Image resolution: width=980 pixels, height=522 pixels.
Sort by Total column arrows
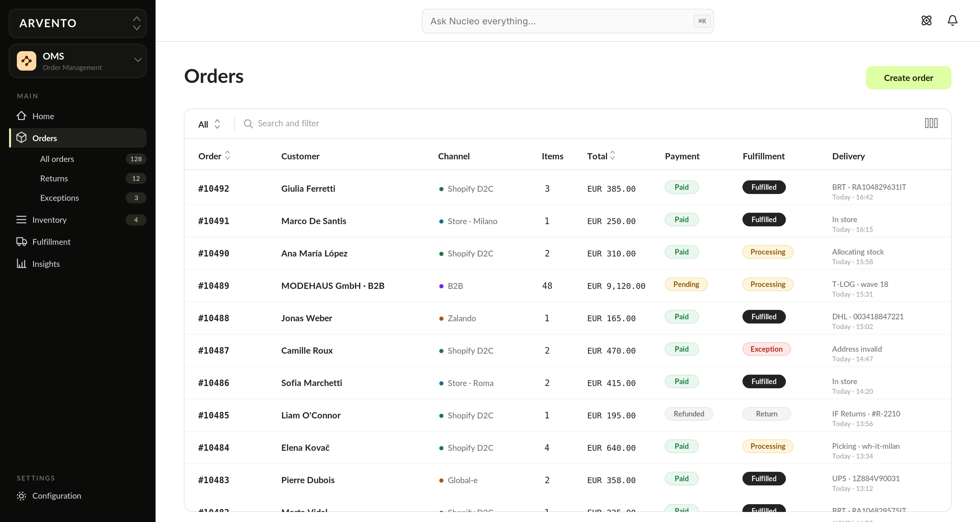pos(612,155)
